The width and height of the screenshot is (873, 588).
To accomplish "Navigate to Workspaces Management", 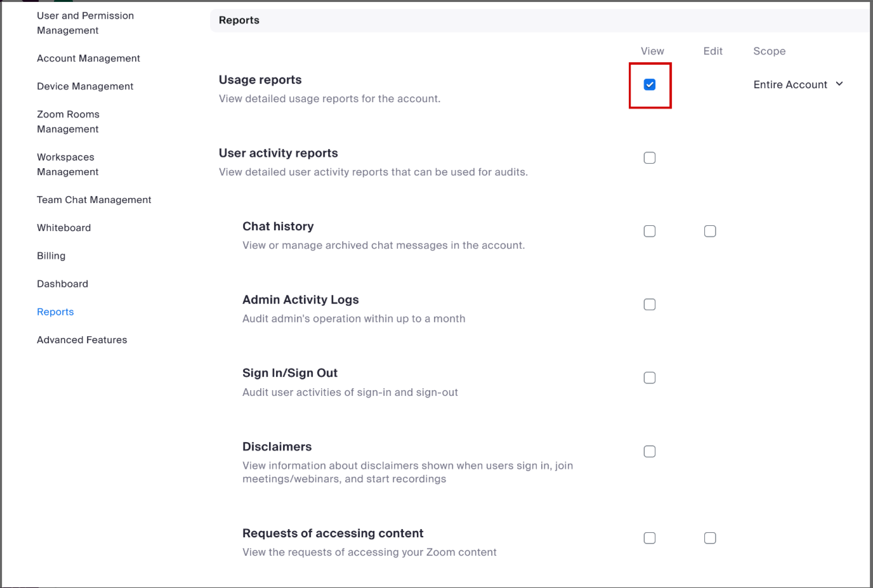I will pos(67,164).
